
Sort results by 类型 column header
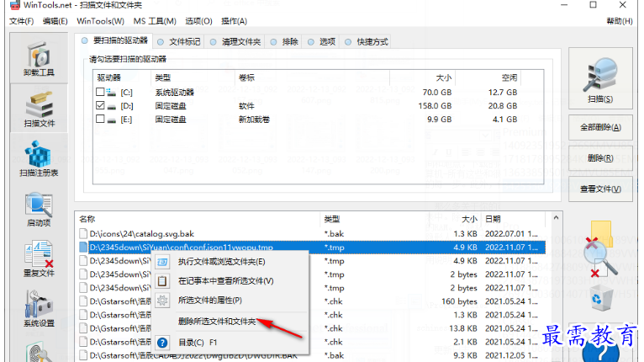click(374, 219)
